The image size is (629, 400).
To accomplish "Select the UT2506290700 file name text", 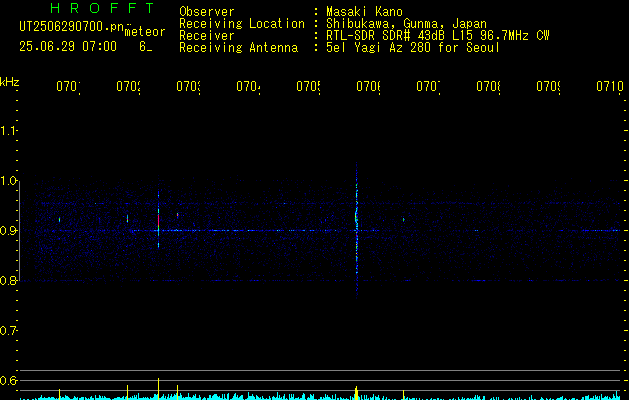I will click(72, 27).
